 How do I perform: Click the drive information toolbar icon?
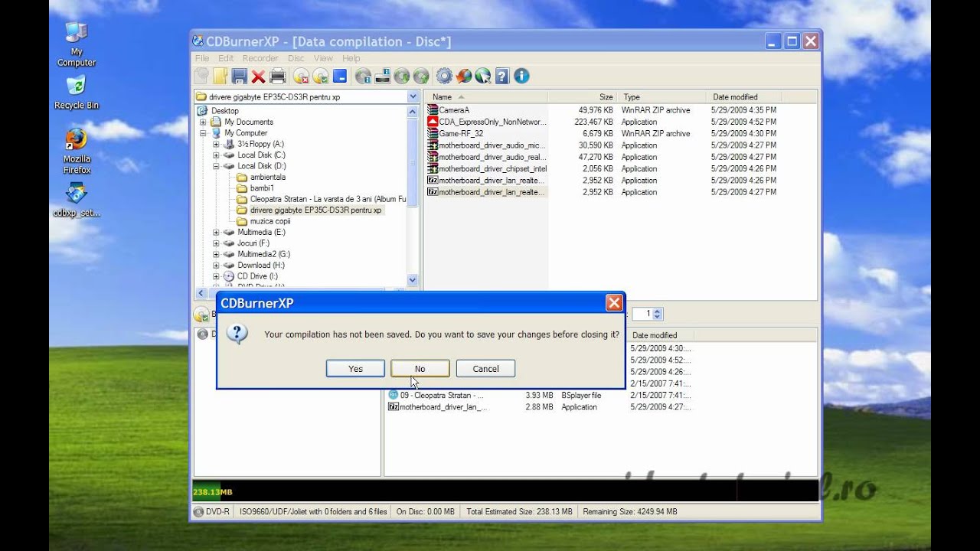tap(382, 76)
